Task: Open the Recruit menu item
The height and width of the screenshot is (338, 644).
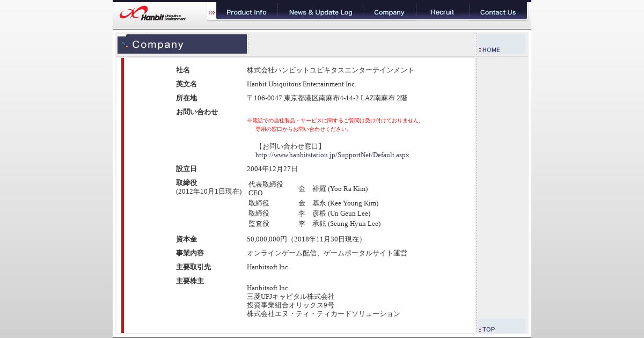Action: 442,12
